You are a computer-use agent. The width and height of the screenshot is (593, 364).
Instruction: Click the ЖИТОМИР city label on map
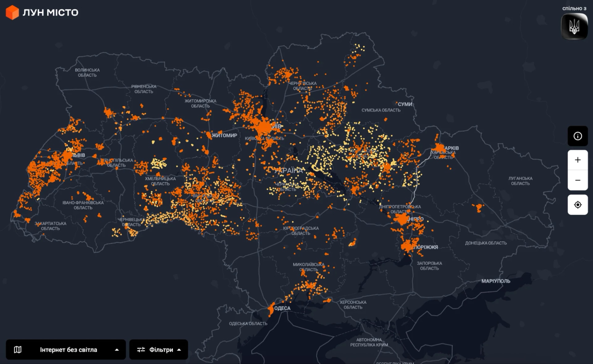coord(225,135)
